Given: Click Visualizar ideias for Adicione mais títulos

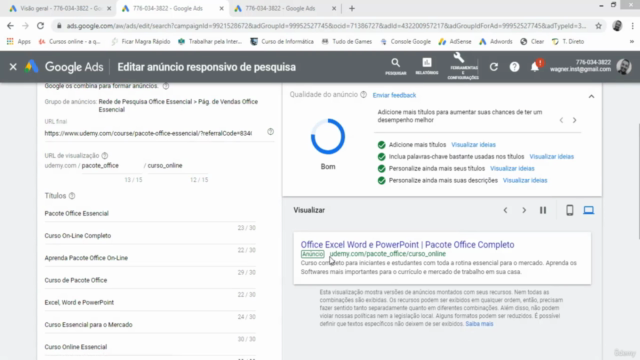Looking at the screenshot, I should tap(473, 145).
